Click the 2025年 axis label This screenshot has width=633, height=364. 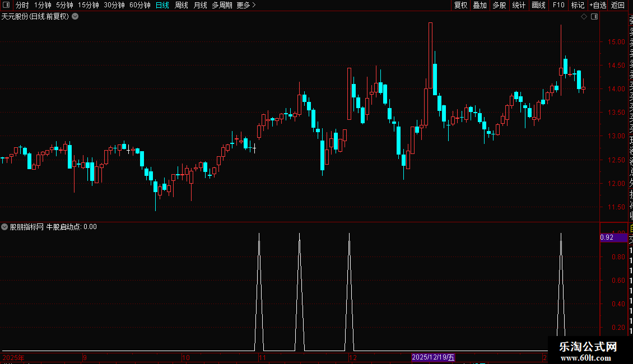pyautogui.click(x=13, y=357)
